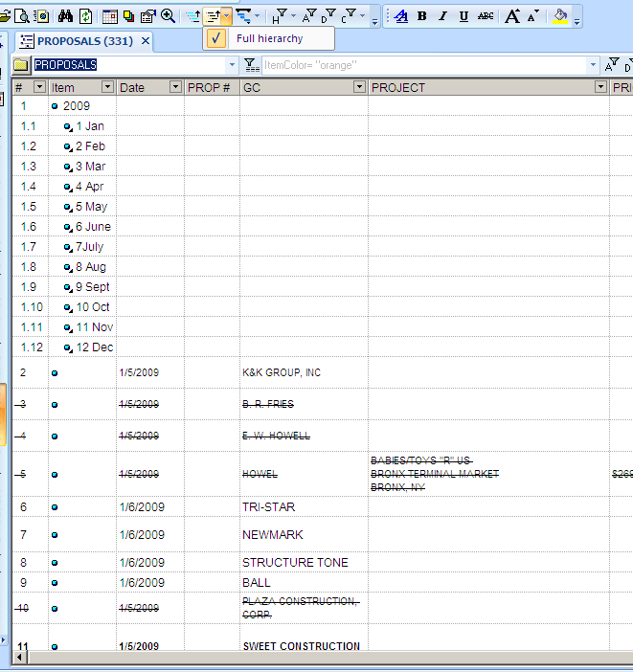Switch to the PROPOSALS (331) tab

[x=85, y=41]
